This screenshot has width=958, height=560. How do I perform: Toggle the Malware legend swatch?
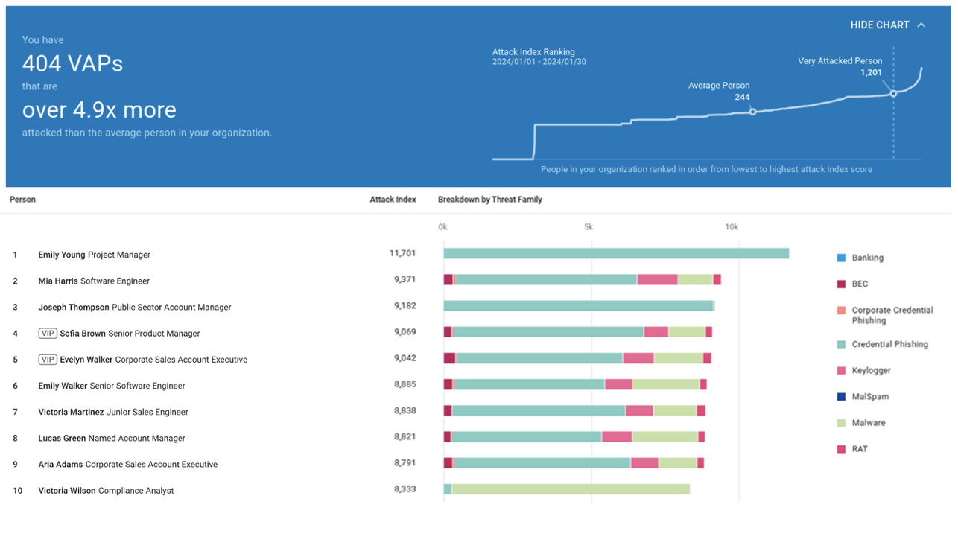click(x=841, y=423)
